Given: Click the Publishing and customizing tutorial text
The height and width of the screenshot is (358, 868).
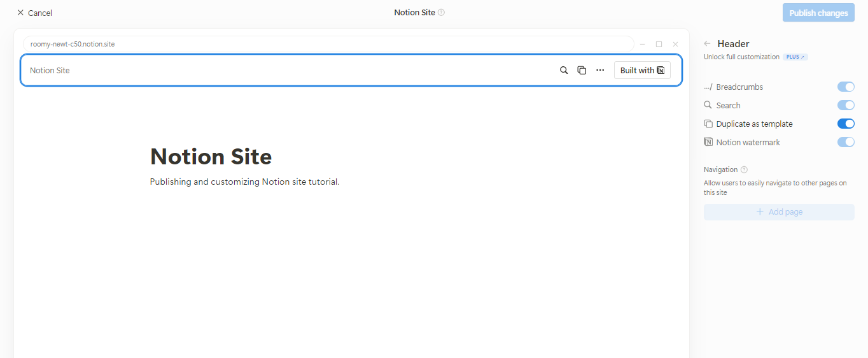Looking at the screenshot, I should pyautogui.click(x=244, y=182).
